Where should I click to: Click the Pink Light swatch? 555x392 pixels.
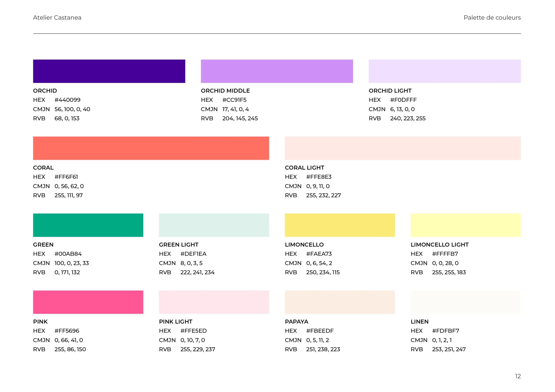214,302
